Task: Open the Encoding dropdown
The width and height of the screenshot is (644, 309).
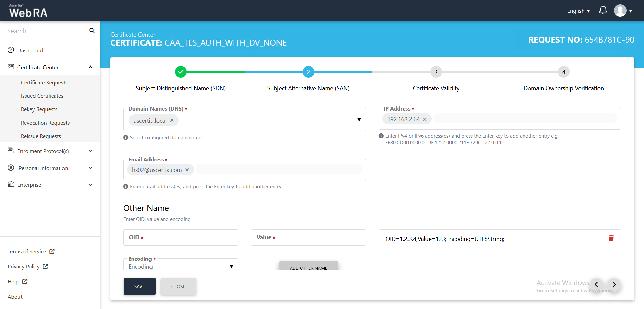Action: point(231,266)
